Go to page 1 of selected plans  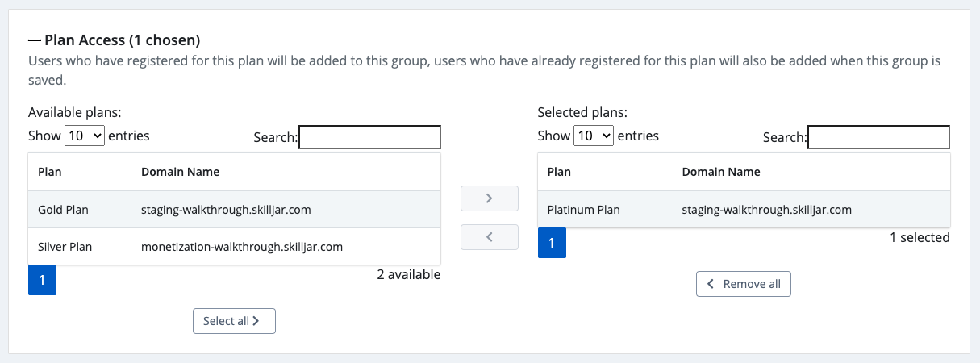click(x=552, y=243)
